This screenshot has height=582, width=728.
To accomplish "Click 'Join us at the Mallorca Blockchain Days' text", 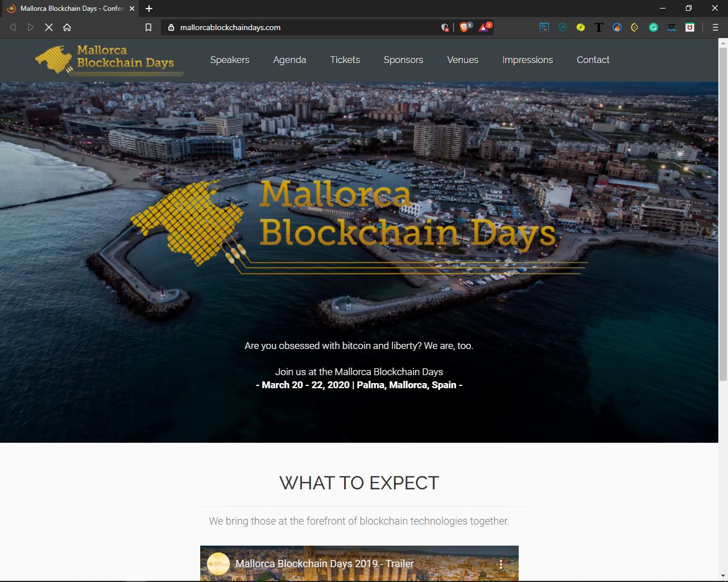I will click(359, 372).
